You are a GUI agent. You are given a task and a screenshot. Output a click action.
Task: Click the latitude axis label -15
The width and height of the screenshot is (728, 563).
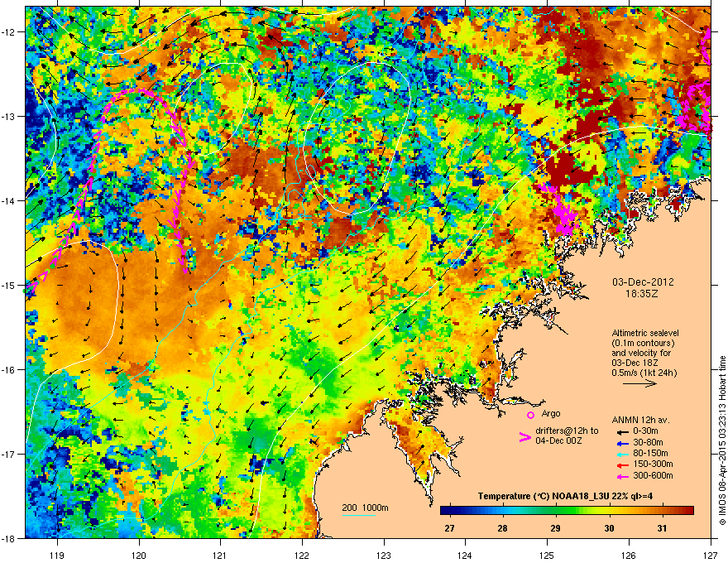9,285
